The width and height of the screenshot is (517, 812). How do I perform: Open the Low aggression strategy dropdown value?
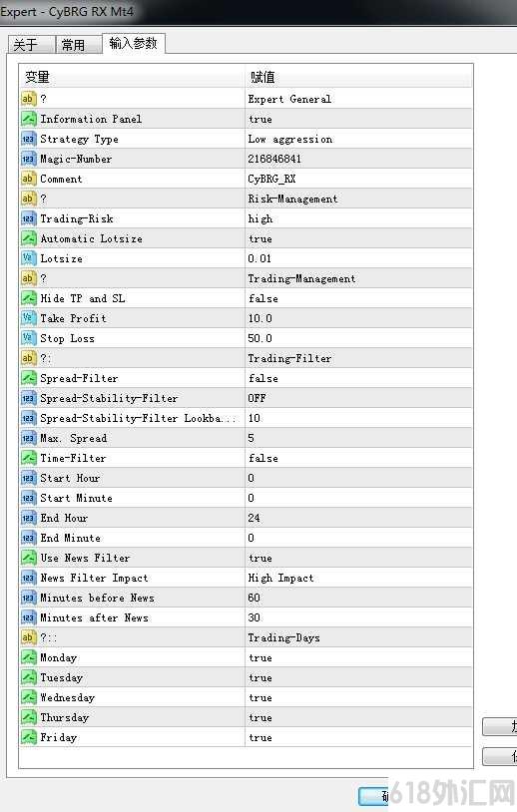point(358,139)
